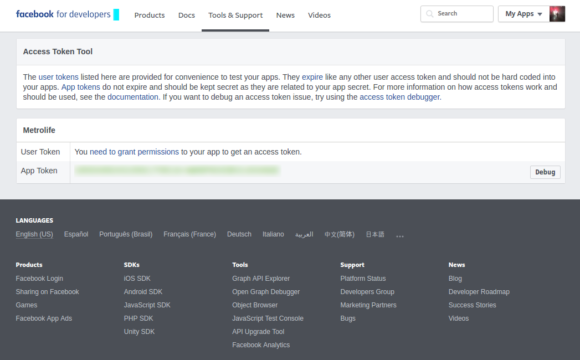
Task: Click into the Search field
Action: pos(457,14)
